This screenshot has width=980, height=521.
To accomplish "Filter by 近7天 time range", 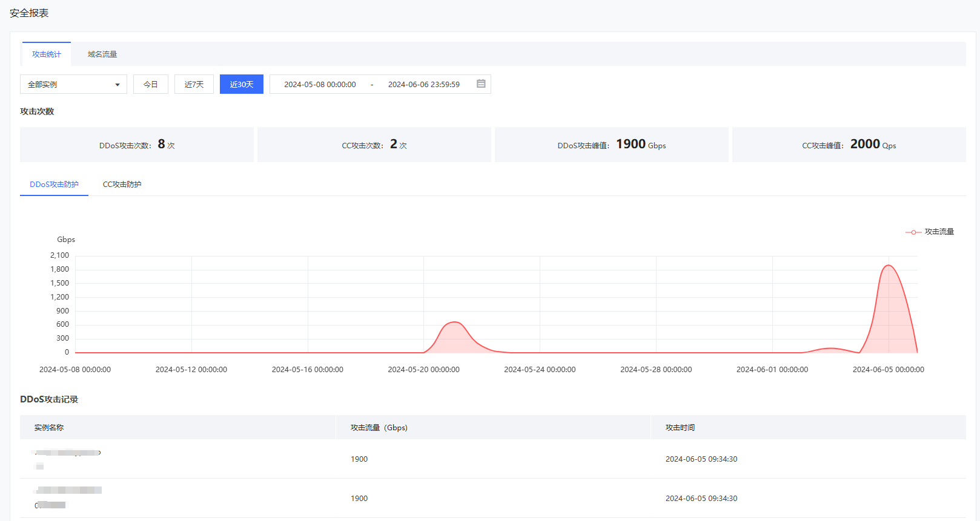I will point(194,85).
